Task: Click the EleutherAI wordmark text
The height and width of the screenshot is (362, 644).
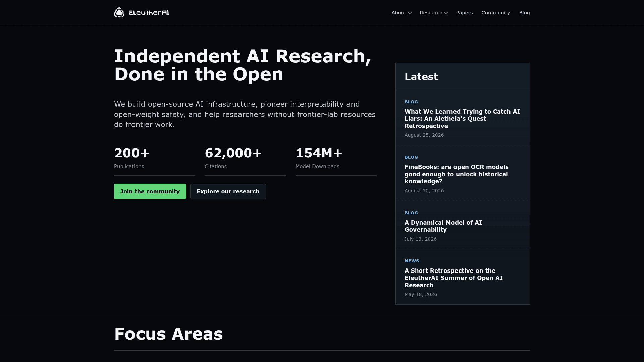Action: (149, 13)
